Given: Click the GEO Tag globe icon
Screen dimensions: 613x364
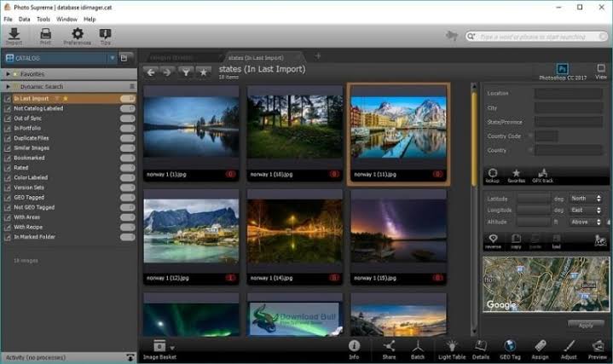Looking at the screenshot, I should pos(510,350).
